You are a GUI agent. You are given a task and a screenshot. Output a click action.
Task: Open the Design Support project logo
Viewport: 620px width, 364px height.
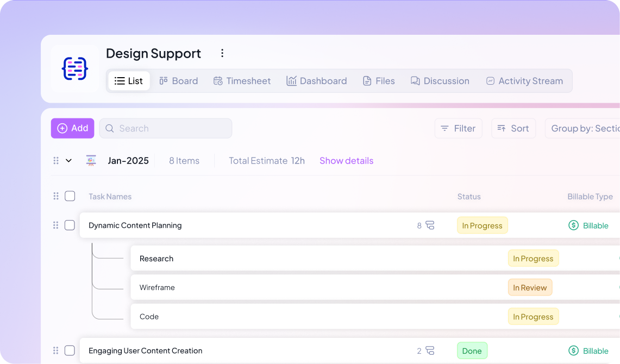click(75, 69)
